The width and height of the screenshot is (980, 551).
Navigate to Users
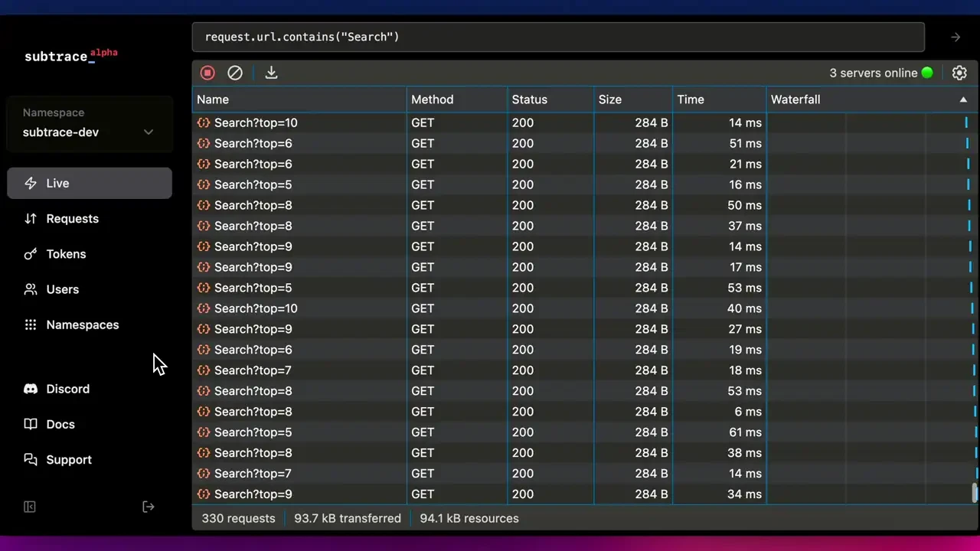90,289
